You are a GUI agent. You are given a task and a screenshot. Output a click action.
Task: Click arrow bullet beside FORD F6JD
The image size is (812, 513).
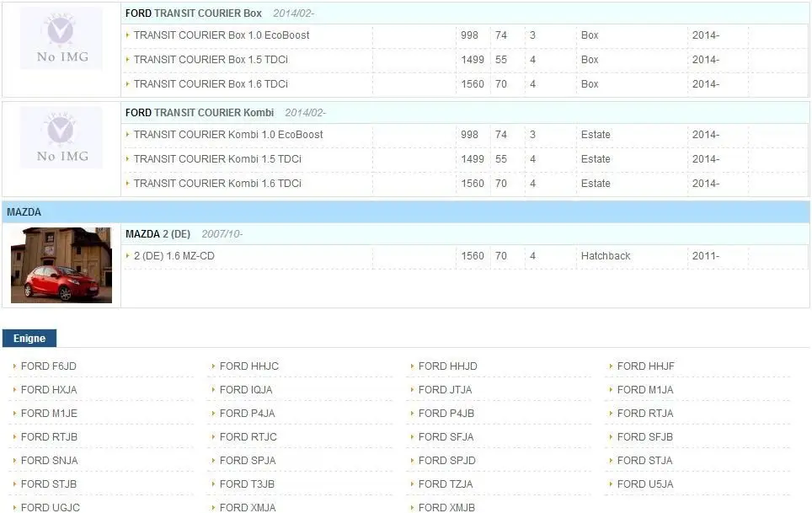[14, 366]
